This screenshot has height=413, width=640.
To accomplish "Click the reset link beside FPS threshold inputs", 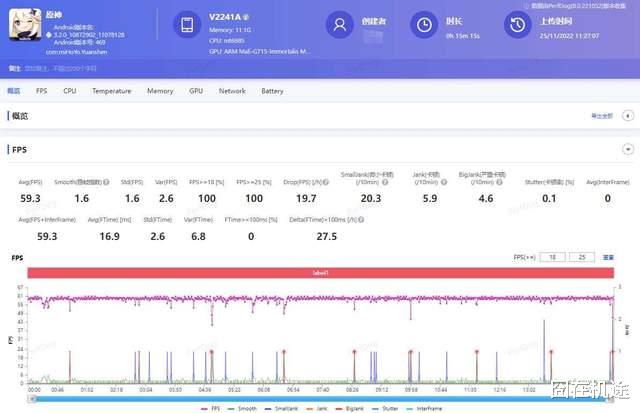I will [x=608, y=257].
